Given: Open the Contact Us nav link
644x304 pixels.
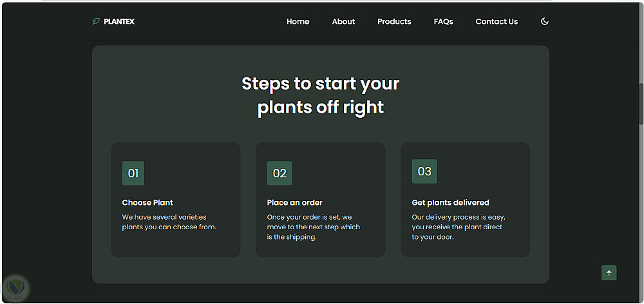Looking at the screenshot, I should (x=497, y=21).
